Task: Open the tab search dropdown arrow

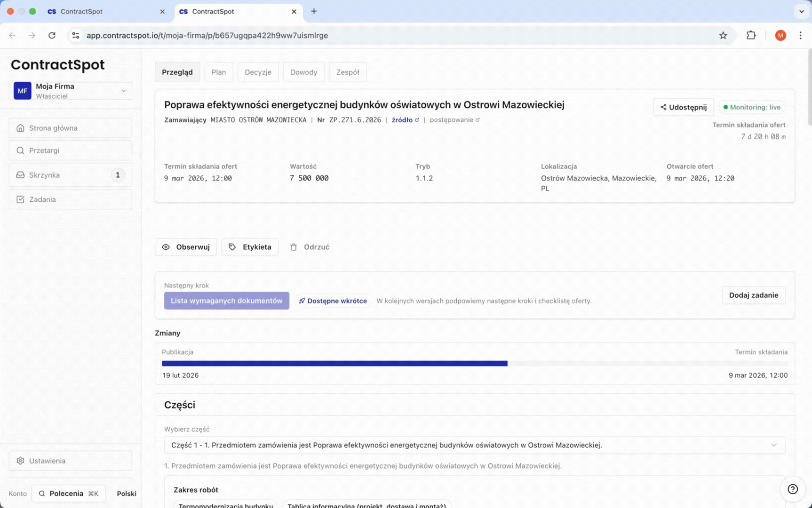Action: (x=802, y=11)
